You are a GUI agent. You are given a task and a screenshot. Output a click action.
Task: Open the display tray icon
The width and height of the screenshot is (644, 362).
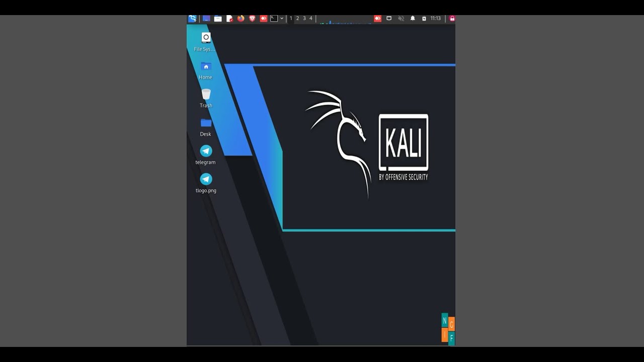[389, 19]
